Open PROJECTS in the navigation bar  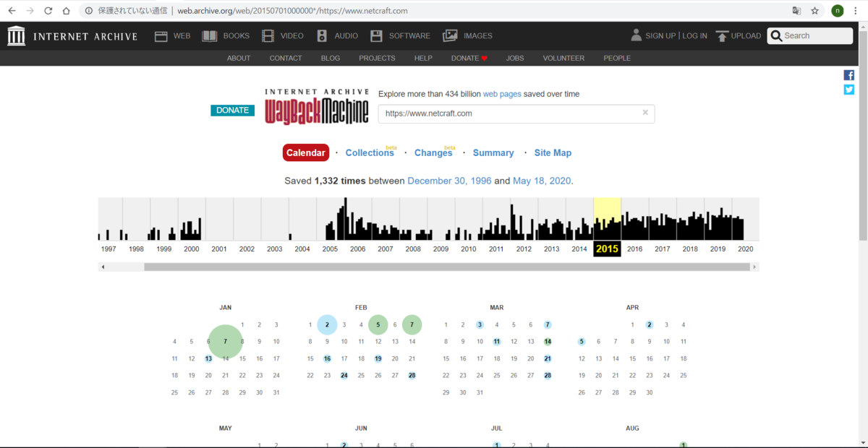(x=377, y=58)
